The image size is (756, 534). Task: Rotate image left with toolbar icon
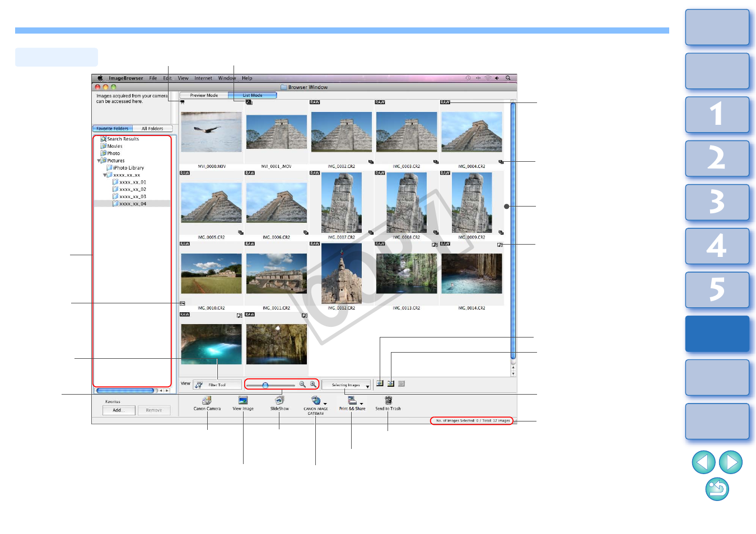[x=380, y=384]
